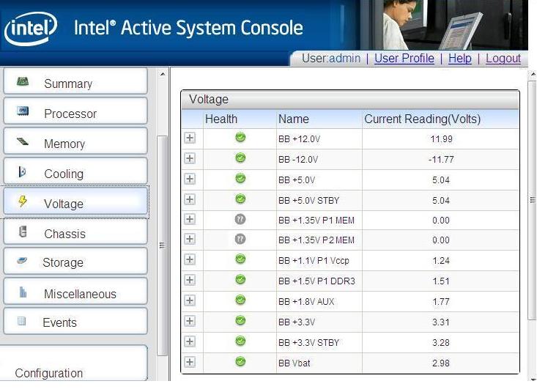Image resolution: width=537 pixels, height=392 pixels.
Task: Click the Memory module icon
Action: pyautogui.click(x=23, y=141)
